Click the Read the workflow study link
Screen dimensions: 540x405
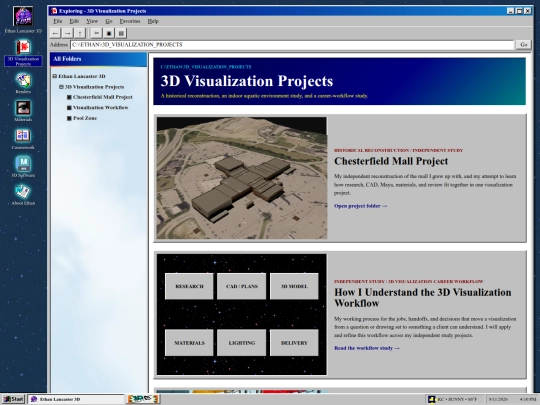(x=367, y=348)
